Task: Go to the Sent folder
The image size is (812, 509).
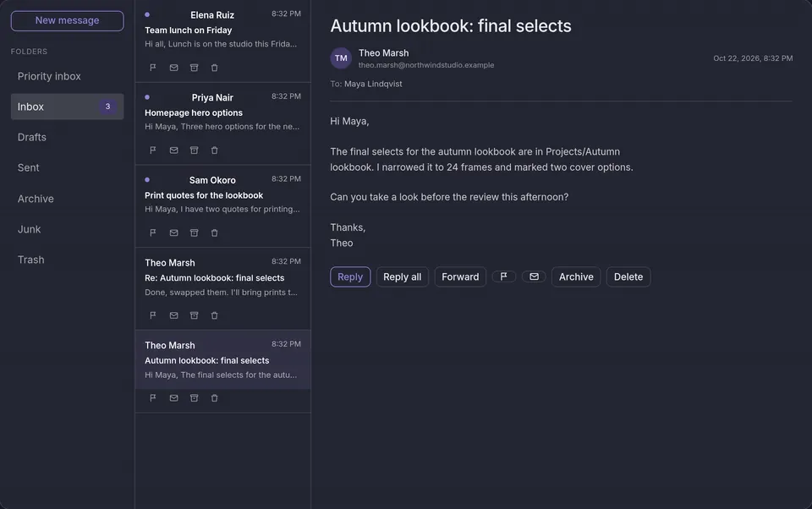Action: click(68, 167)
